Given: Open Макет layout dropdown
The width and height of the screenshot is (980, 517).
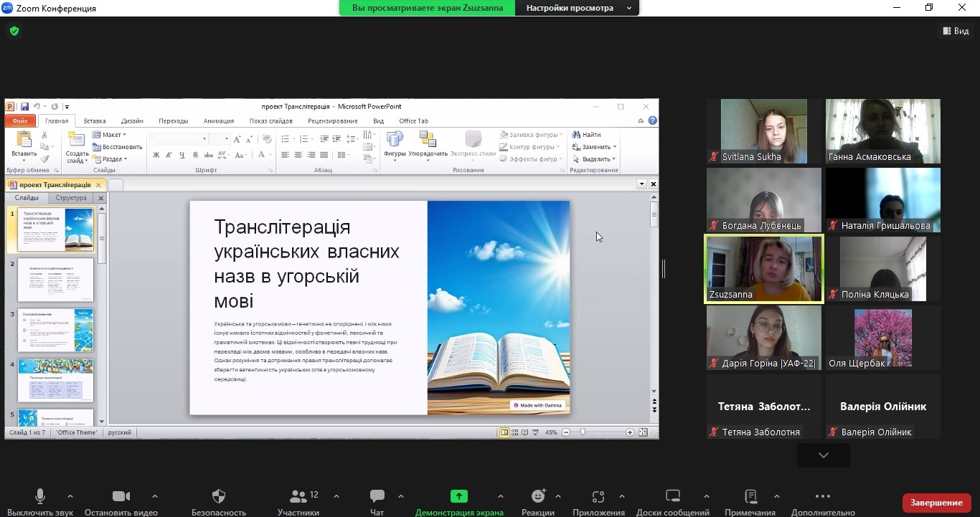Looking at the screenshot, I should point(109,135).
